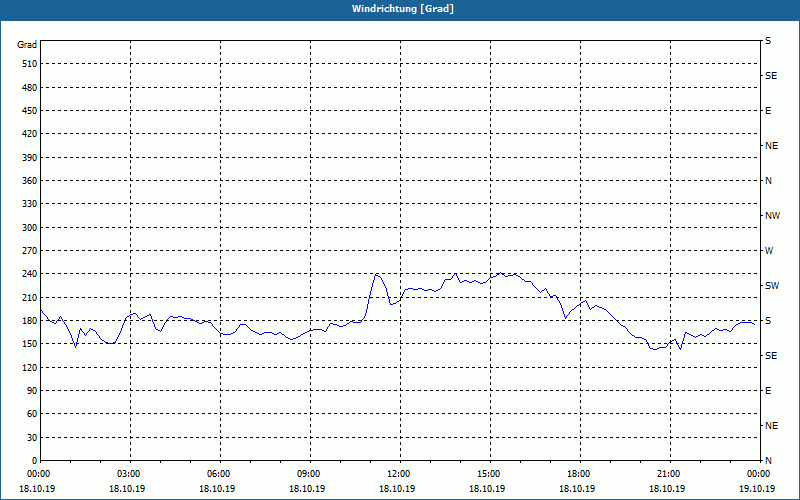Screen dimensions: 800x500
Task: Pick the 15:00 time label
Action: point(490,474)
